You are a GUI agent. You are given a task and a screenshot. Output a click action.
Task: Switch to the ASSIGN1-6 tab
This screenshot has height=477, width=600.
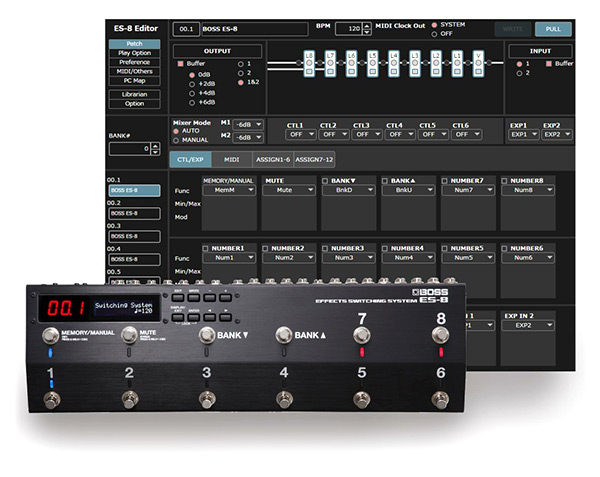273,160
